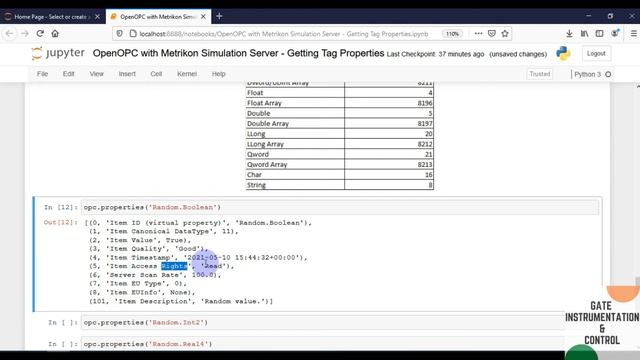The image size is (640, 360).
Task: Click the notebook vertical scrollbar thumb
Action: [637, 281]
